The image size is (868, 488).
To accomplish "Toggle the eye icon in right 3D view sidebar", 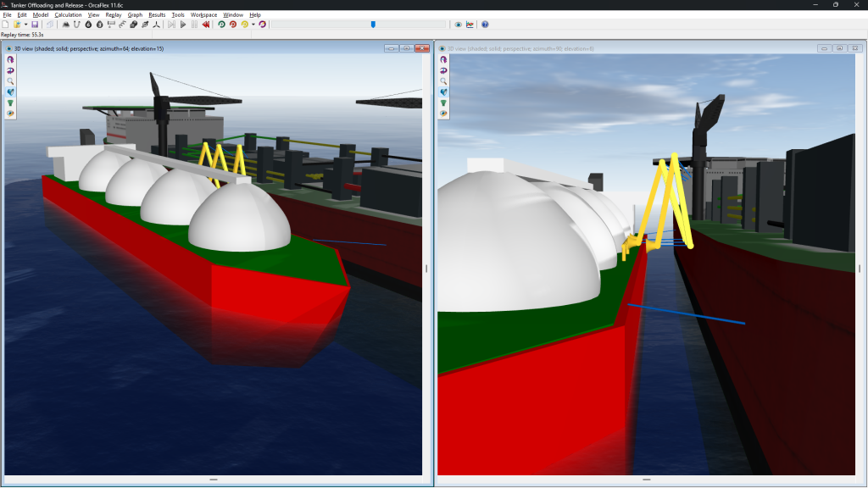I will click(x=443, y=113).
